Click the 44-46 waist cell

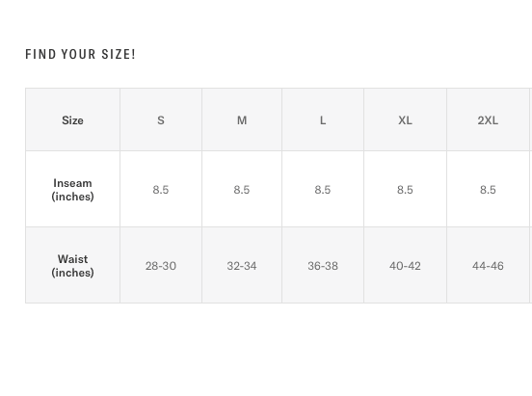(x=488, y=265)
